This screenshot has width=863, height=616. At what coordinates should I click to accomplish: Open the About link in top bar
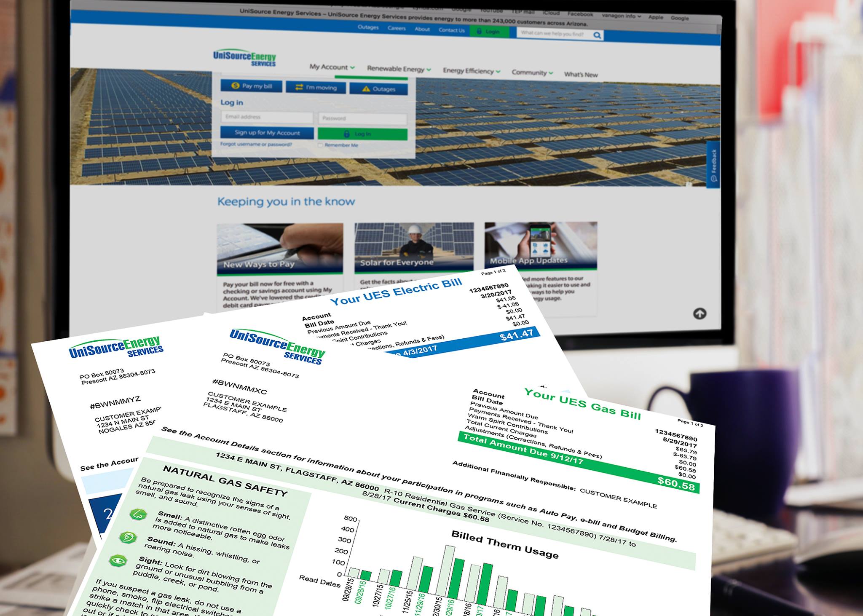pyautogui.click(x=422, y=29)
